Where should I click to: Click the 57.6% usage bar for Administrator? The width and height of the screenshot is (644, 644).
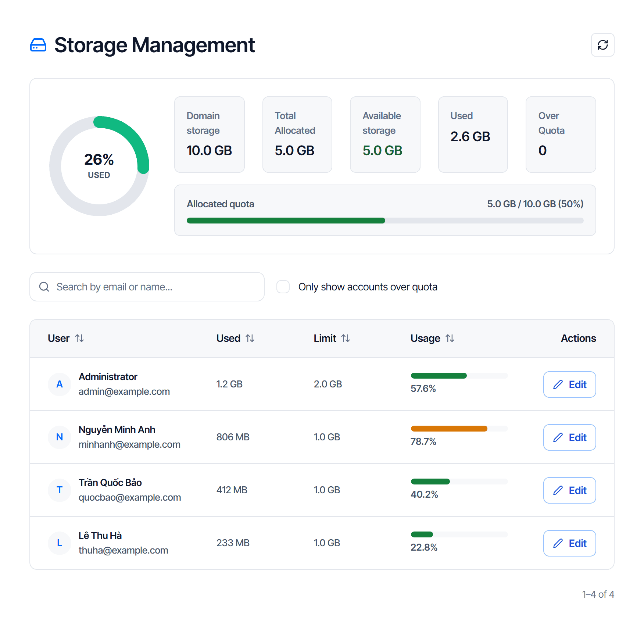point(459,376)
